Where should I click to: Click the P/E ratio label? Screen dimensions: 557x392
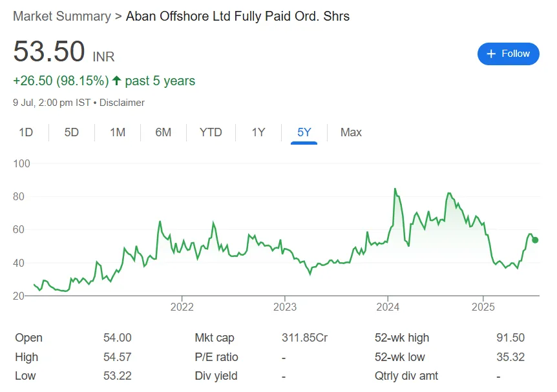point(216,357)
